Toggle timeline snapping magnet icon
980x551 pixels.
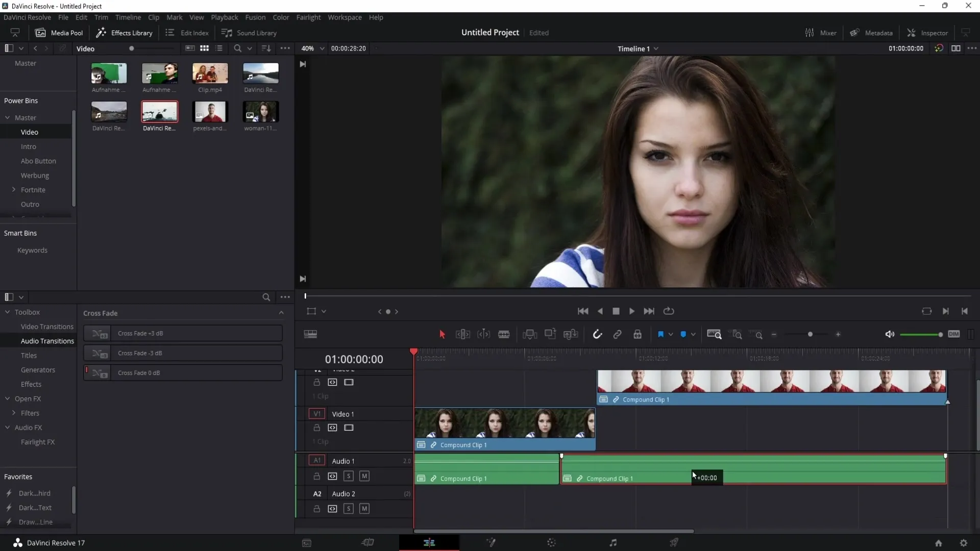tap(597, 335)
